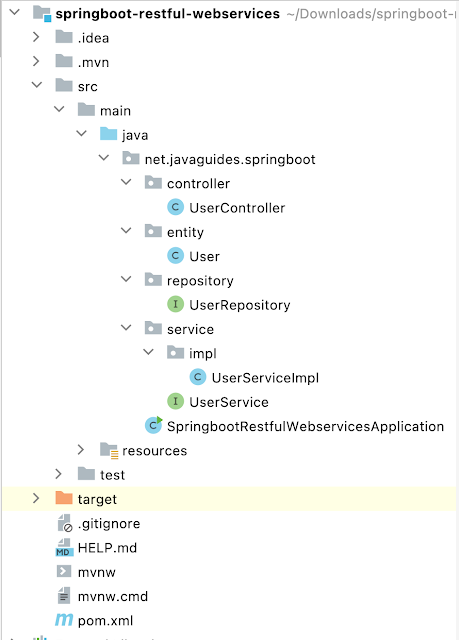
Task: Collapse the controller package
Action: click(126, 182)
